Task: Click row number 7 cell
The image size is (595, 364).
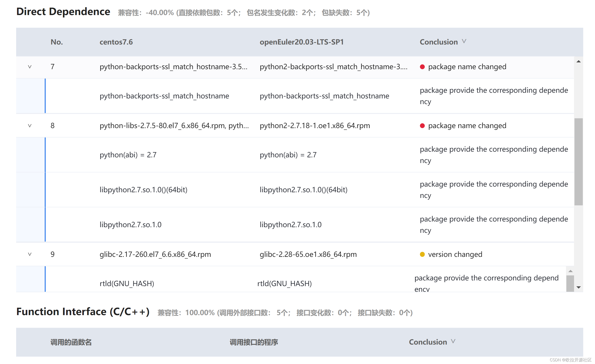Action: (x=52, y=67)
